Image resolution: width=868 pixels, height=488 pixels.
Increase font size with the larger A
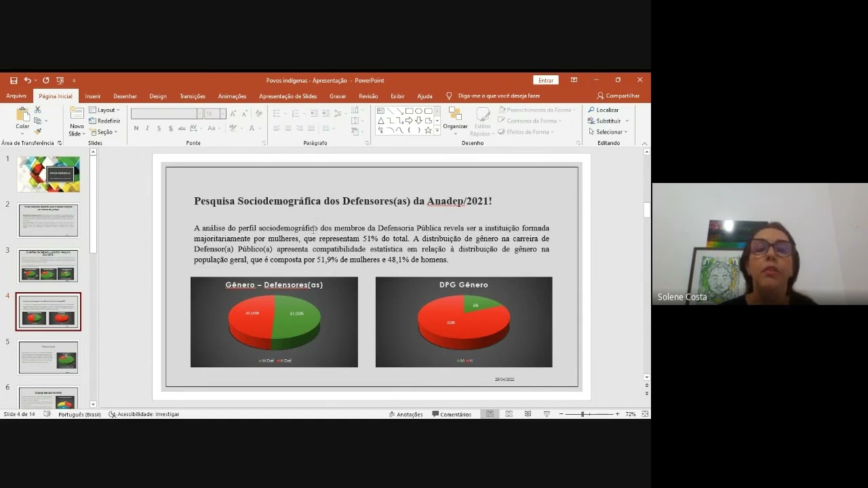tap(233, 113)
